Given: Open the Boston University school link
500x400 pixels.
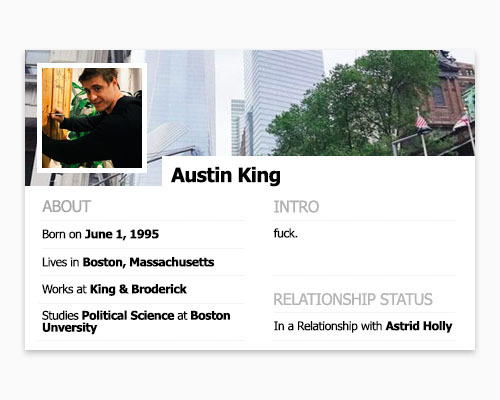Looking at the screenshot, I should click(136, 321).
